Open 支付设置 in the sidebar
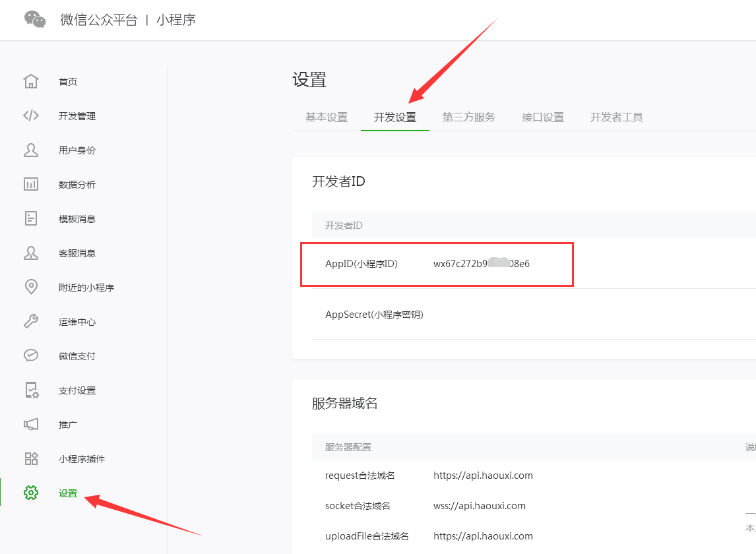The width and height of the screenshot is (756, 554). pyautogui.click(x=77, y=390)
